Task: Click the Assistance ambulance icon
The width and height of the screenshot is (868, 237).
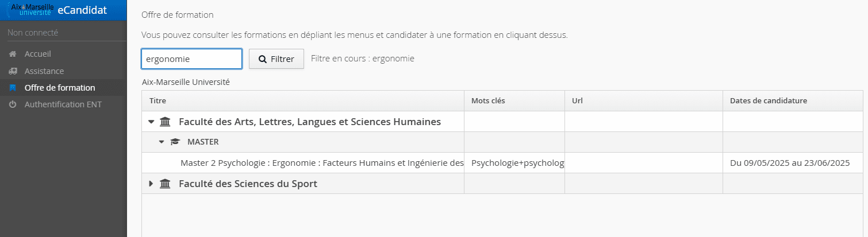Action: 13,71
